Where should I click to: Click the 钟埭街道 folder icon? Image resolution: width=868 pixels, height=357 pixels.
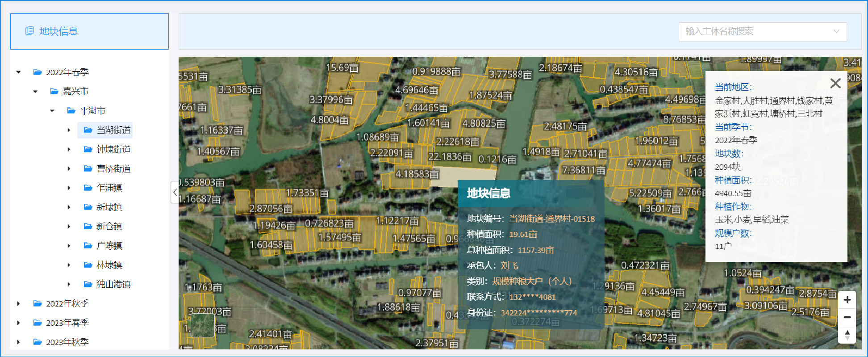point(88,149)
